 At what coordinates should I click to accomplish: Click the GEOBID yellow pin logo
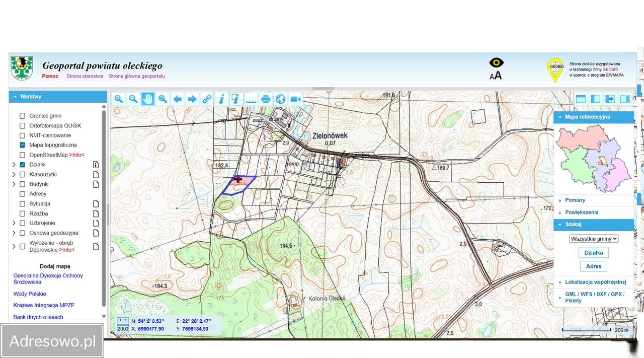pos(555,70)
